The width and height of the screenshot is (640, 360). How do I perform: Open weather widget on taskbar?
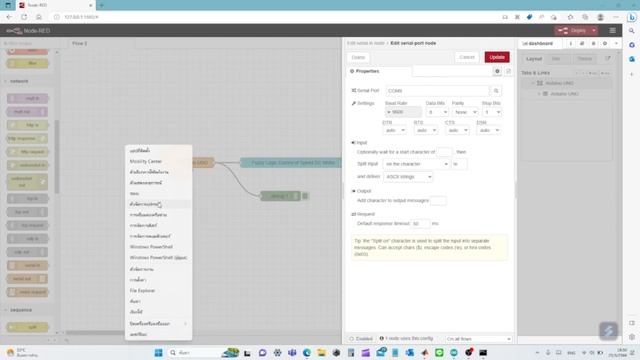pyautogui.click(x=22, y=353)
